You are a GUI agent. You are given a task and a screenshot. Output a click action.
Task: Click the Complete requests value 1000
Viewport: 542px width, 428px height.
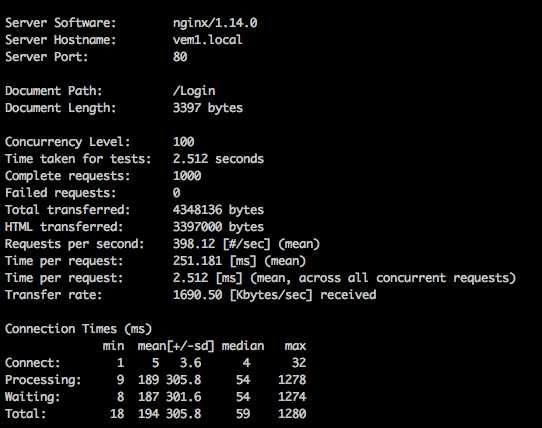point(187,176)
